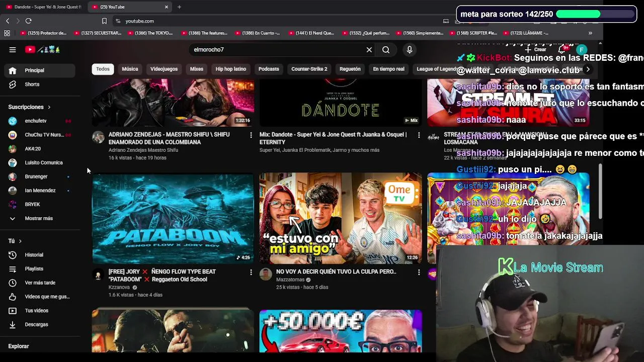The width and height of the screenshot is (644, 362).
Task: Open a new browser tab
Action: tap(179, 7)
